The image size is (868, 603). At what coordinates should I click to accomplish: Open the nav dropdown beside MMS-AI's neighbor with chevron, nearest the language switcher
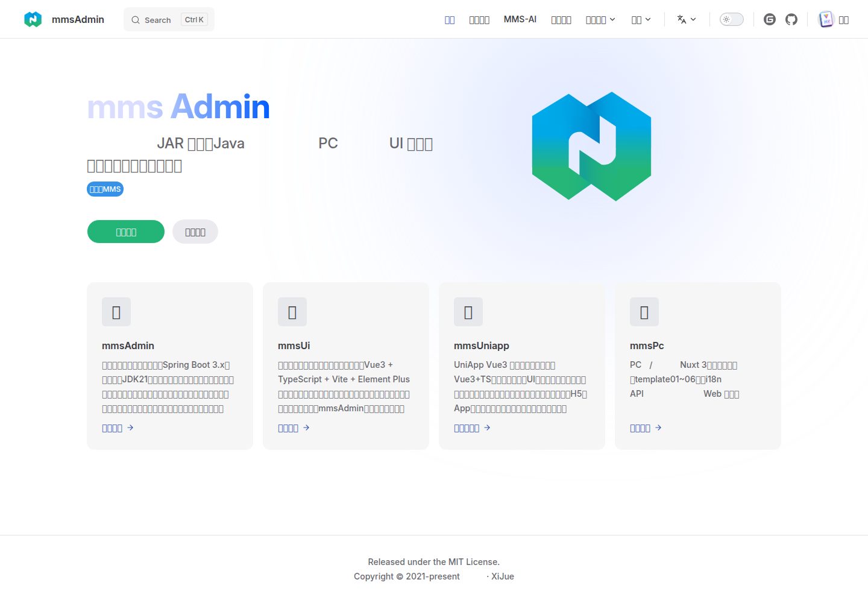click(641, 19)
